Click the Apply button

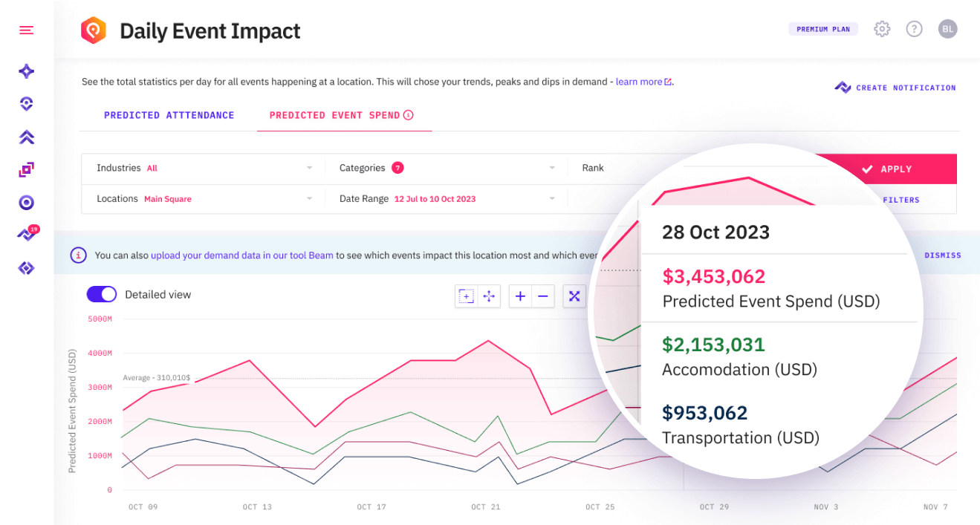[x=886, y=169]
